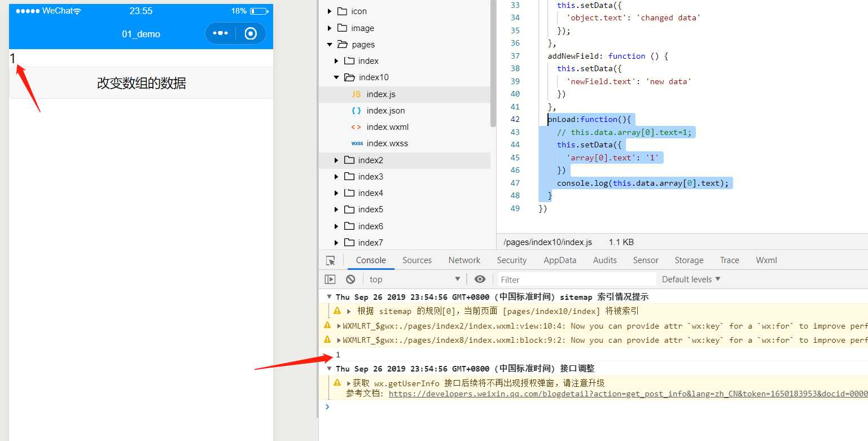This screenshot has height=441, width=868.
Task: Open the top context dropdown
Action: pos(415,280)
